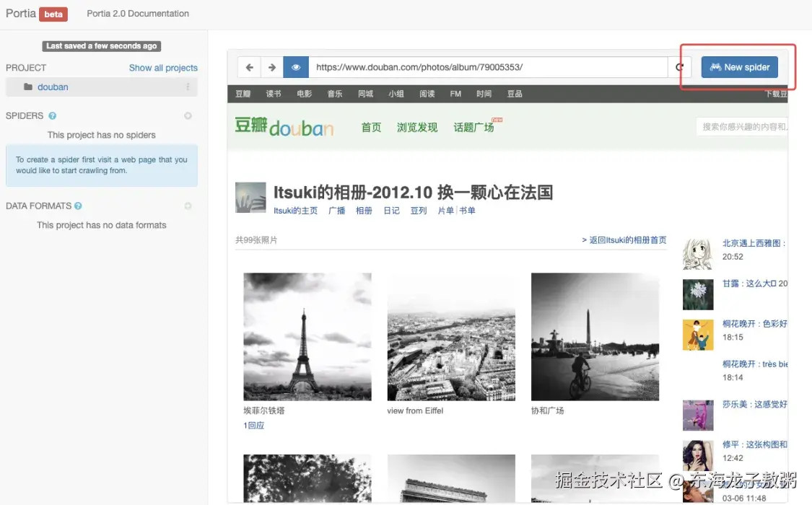Click the douban search input field

[742, 127]
